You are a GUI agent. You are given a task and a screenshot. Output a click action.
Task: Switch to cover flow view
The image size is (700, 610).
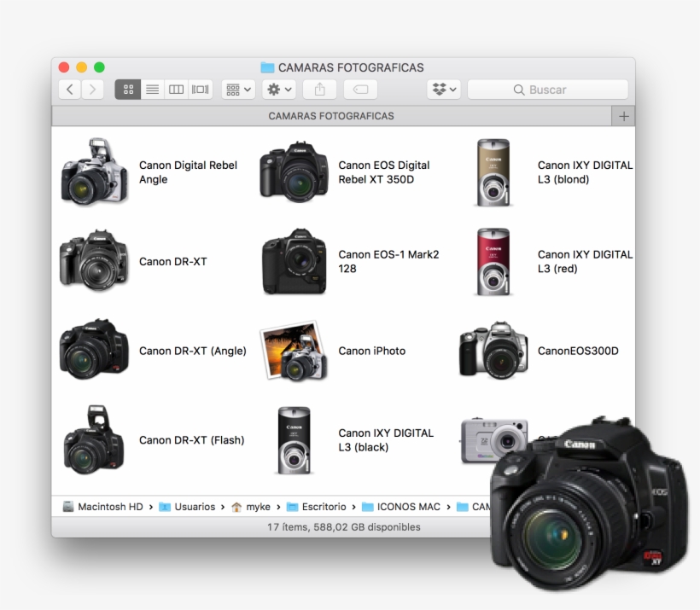(200, 90)
